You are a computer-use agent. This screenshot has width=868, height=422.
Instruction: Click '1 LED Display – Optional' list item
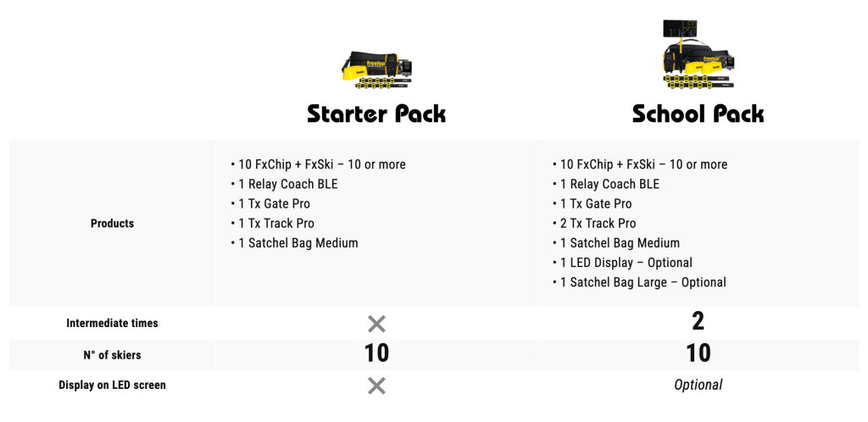tap(623, 263)
